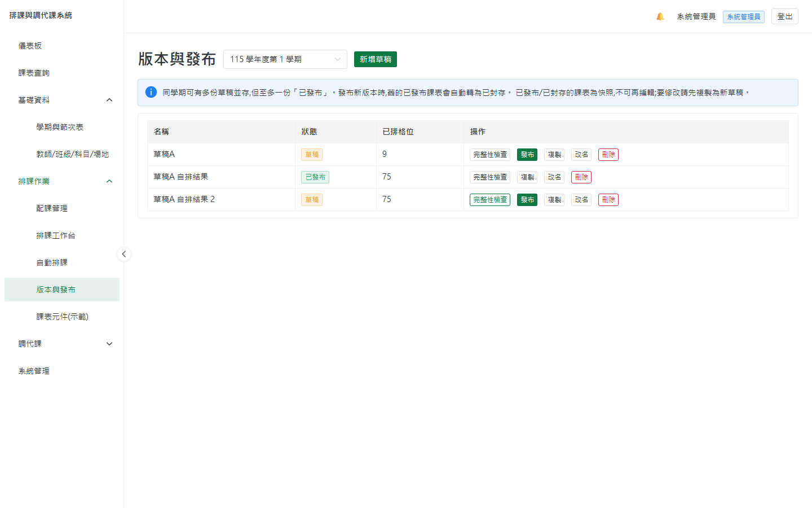The height and width of the screenshot is (508, 812).
Task: Click the 已發布 status tag
Action: 315,177
